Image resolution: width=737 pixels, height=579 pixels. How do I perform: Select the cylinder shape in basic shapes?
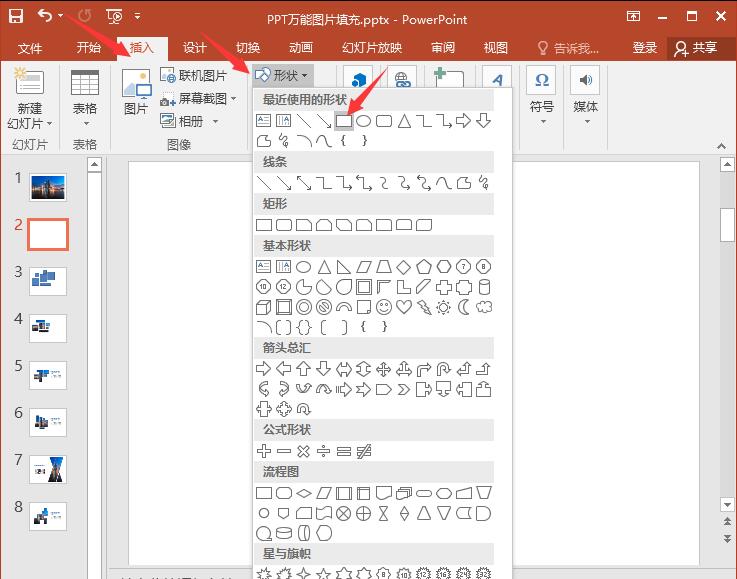484,287
